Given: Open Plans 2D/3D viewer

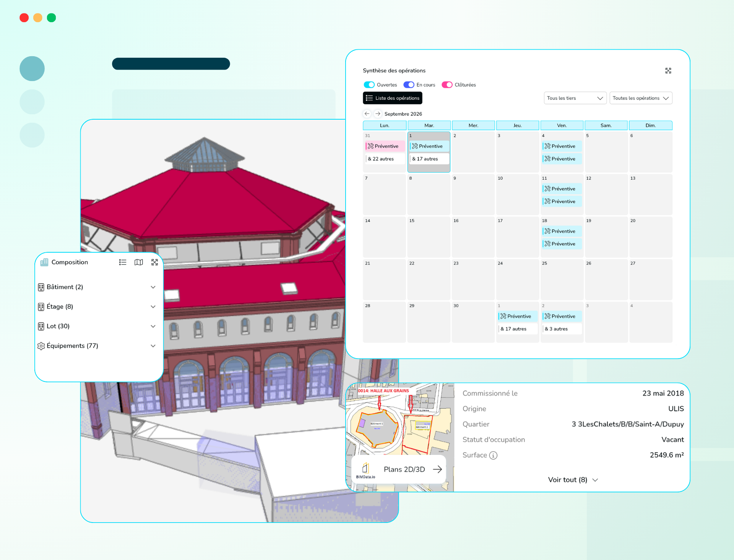Looking at the screenshot, I should coord(398,469).
